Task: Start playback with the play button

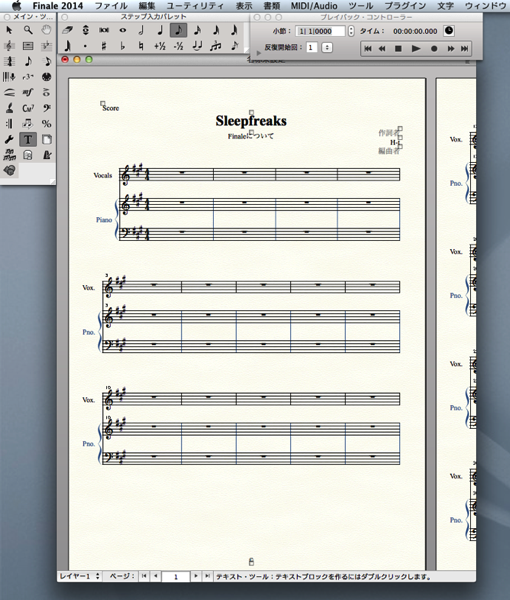Action: click(x=416, y=49)
